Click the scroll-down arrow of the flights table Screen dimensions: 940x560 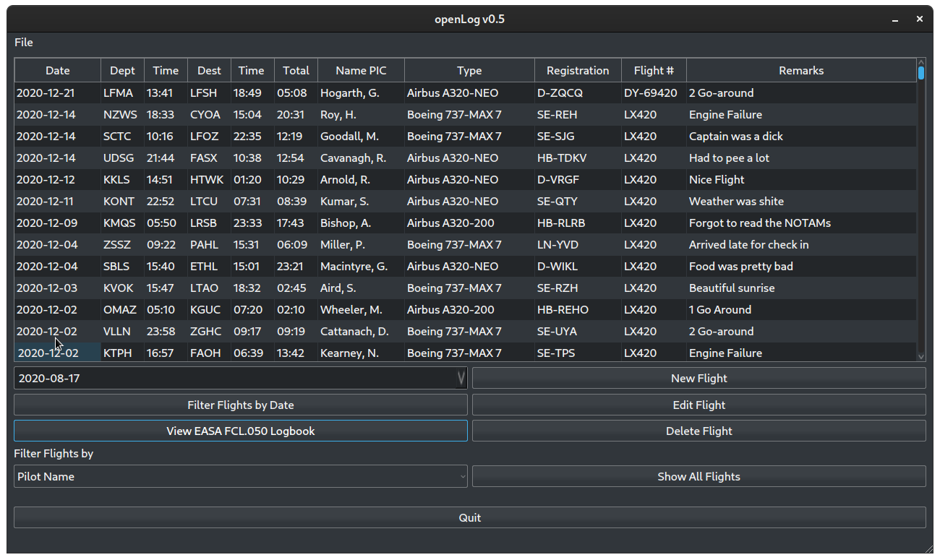(921, 356)
